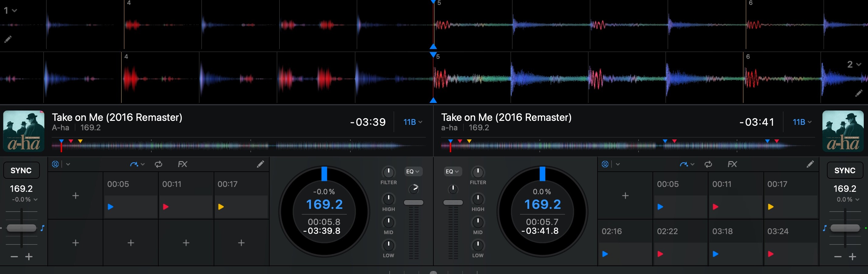Open the 0.0% tempo range dropdown on deck 2

point(848,199)
